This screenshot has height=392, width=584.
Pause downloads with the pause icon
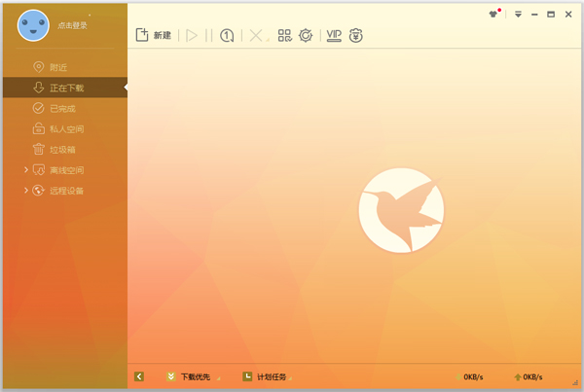(x=208, y=35)
